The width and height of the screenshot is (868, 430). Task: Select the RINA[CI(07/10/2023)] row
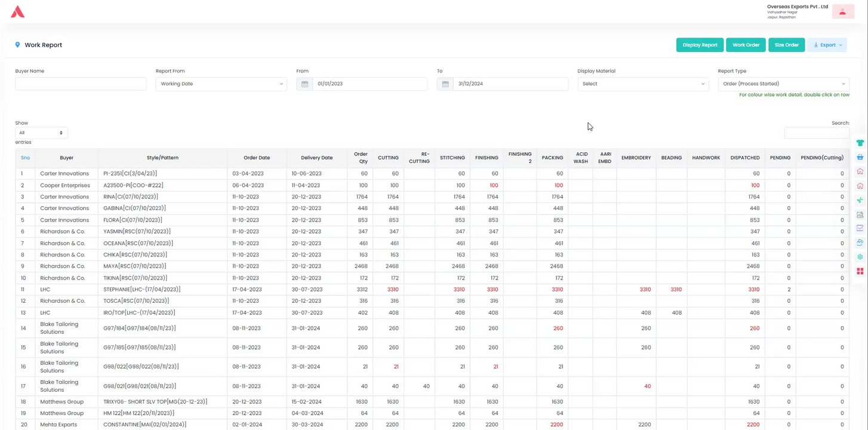click(432, 196)
